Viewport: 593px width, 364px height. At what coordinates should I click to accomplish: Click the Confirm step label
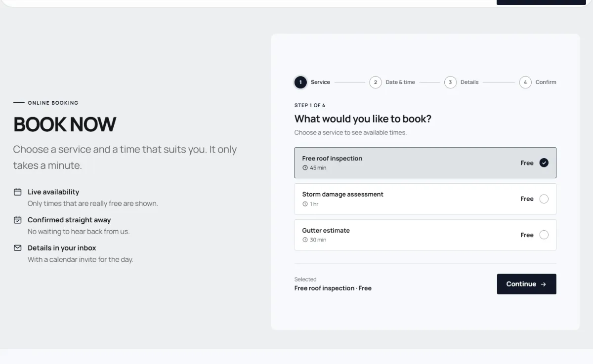[x=546, y=82]
